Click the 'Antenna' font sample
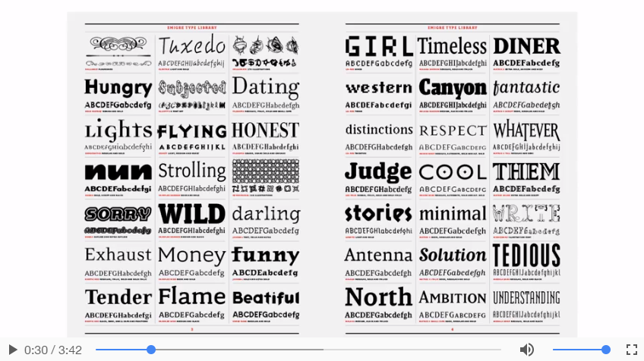The width and height of the screenshot is (644, 361). point(379,255)
